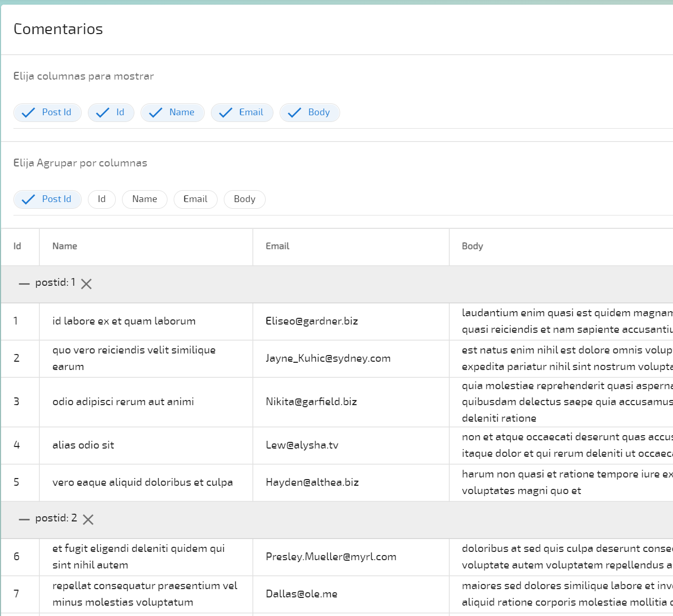Toggle the Post Id column visibility chip
Image resolution: width=673 pixels, height=616 pixels.
coord(48,113)
